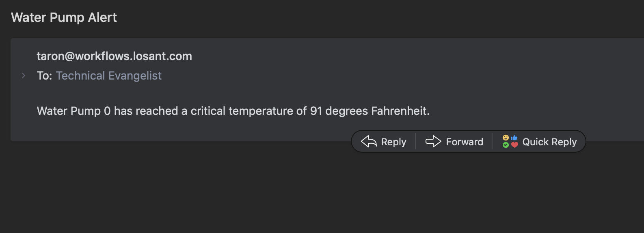This screenshot has width=644, height=233.
Task: Click the word Fahrenheit in the message
Action: coord(399,111)
